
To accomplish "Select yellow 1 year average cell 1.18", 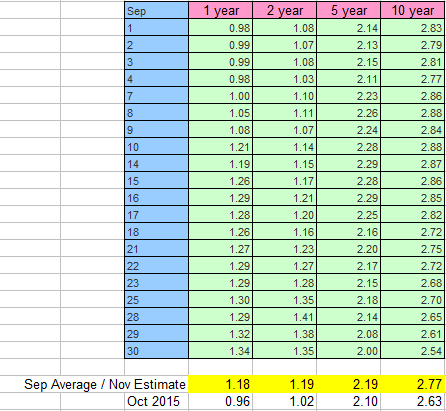I will 221,384.
